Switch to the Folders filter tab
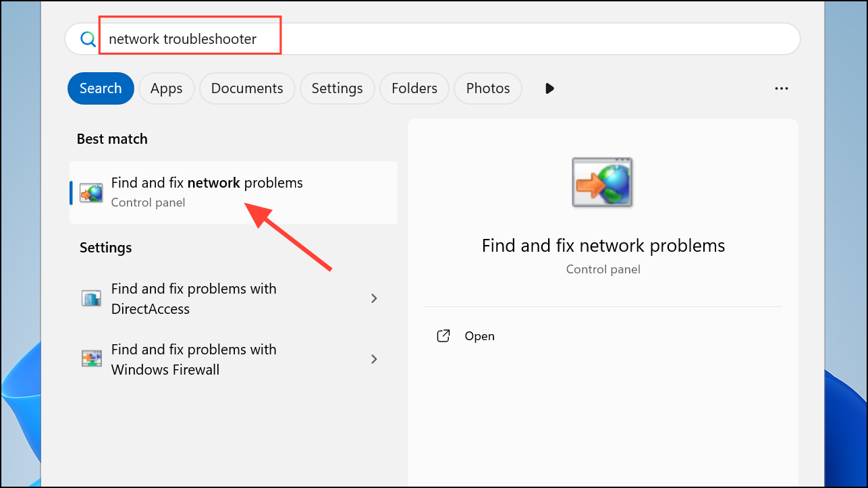This screenshot has height=488, width=868. [414, 88]
